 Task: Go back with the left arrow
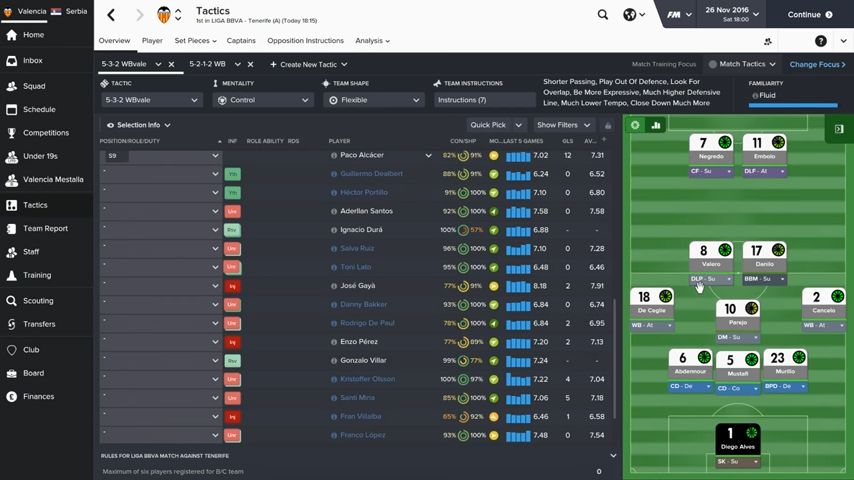point(111,15)
